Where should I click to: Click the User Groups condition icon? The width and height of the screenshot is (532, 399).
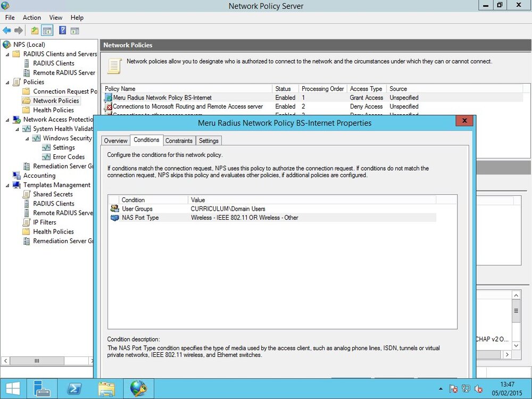tap(115, 209)
